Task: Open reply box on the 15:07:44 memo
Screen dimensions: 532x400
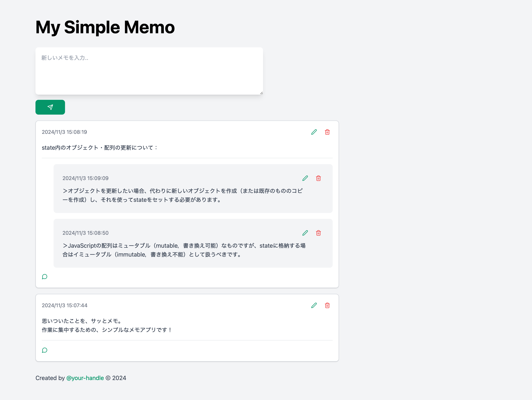Action: pos(45,350)
